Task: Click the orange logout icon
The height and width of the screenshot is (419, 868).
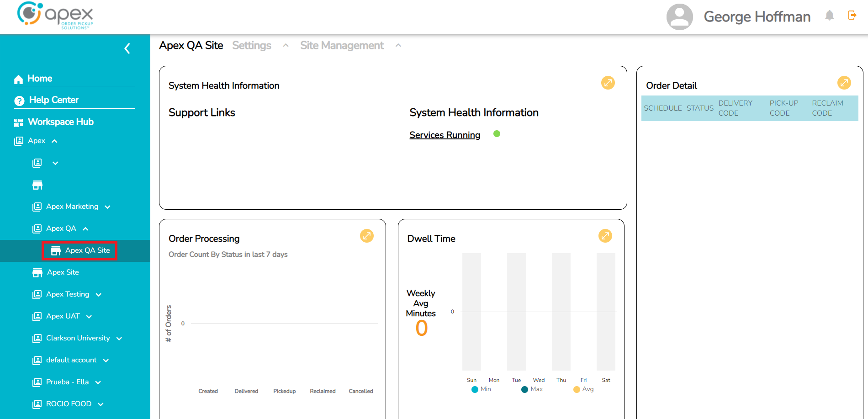Action: [852, 16]
